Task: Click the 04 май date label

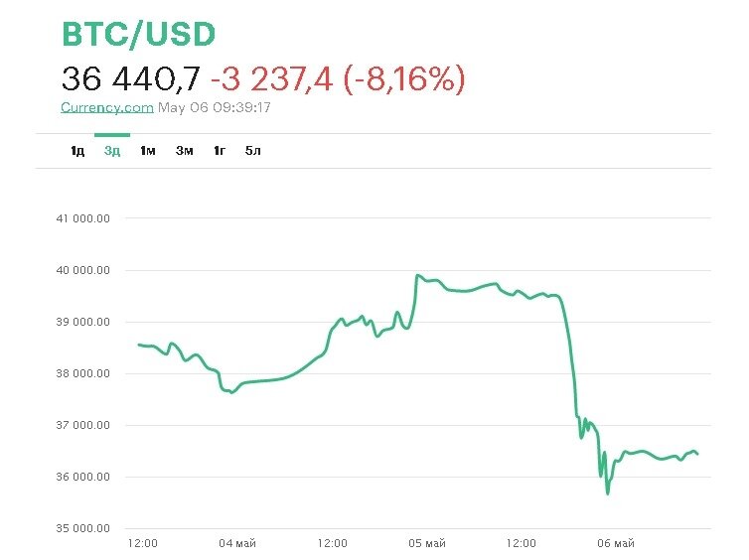Action: 237,543
